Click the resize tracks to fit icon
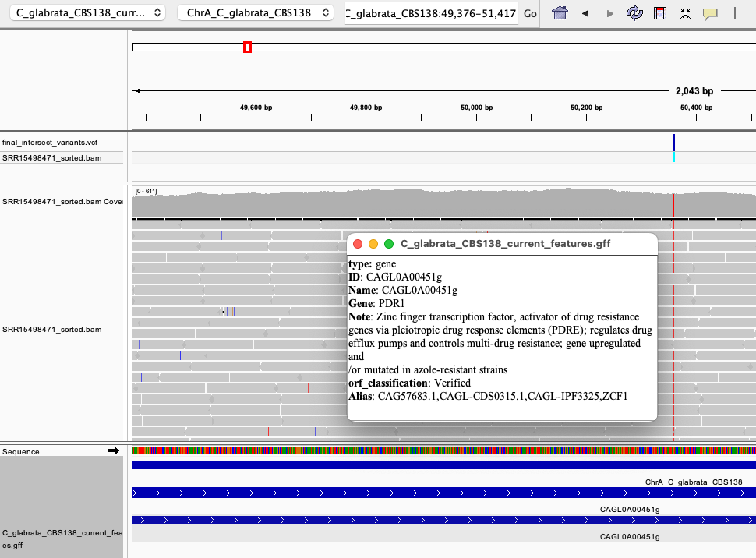 [x=685, y=14]
